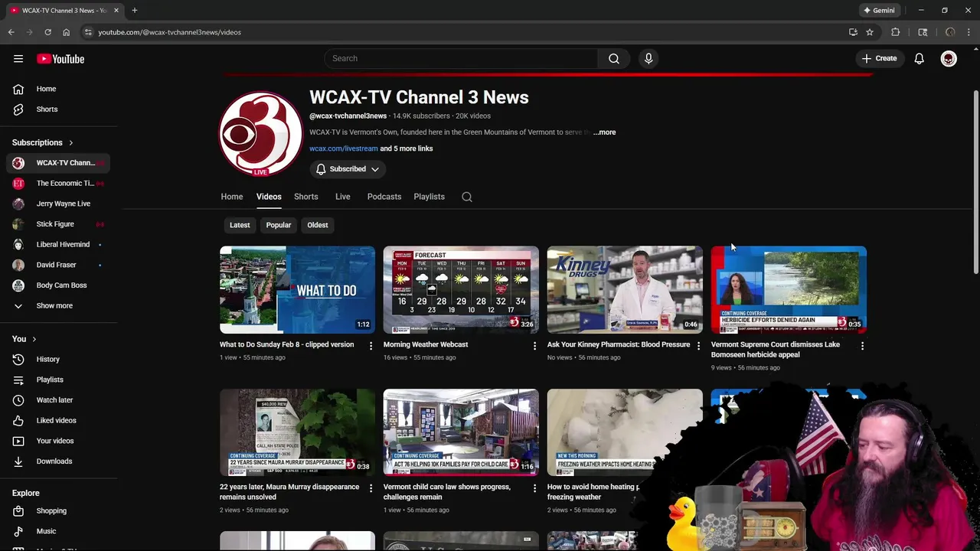Expand Subscriptions section header
980x551 pixels.
click(43, 142)
